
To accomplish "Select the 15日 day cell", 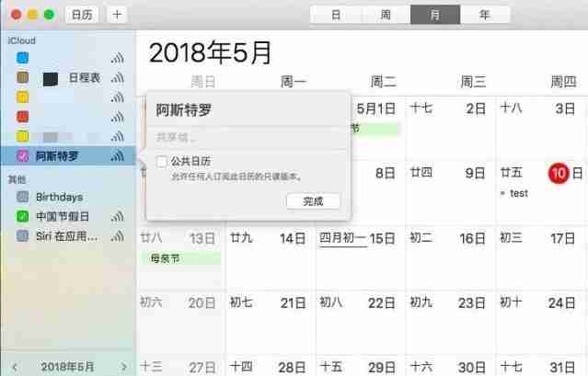I will (x=361, y=257).
